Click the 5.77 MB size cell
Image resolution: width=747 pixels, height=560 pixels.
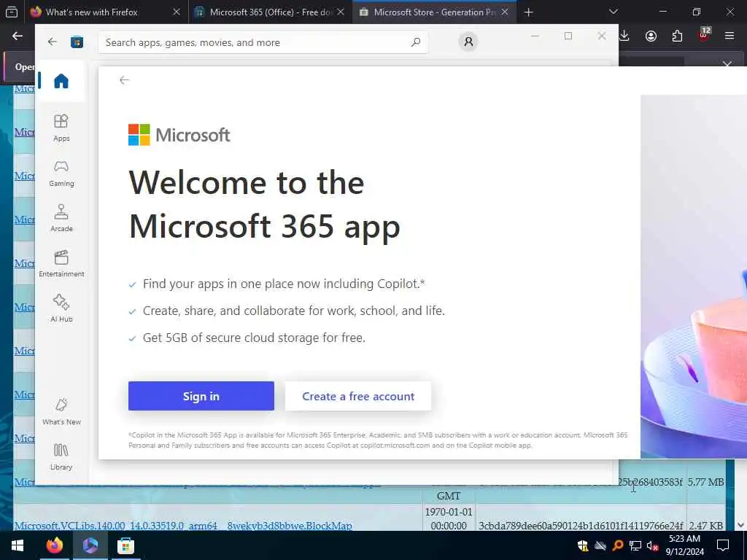pyautogui.click(x=705, y=482)
